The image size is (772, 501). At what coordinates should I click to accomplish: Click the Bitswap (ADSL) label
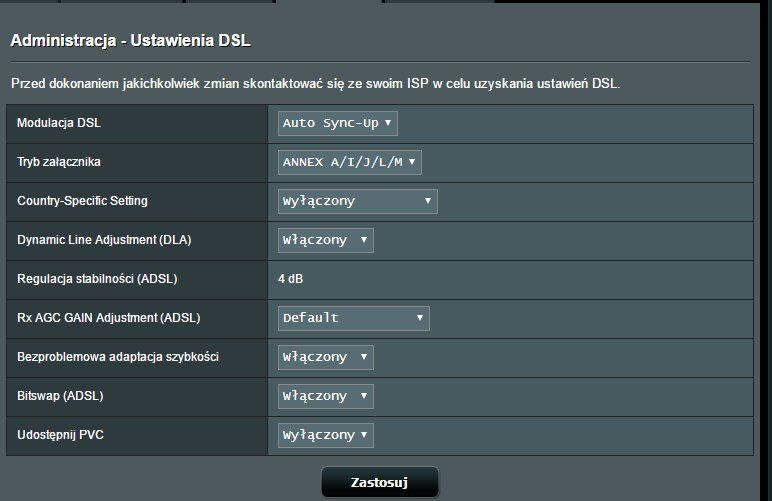coord(60,396)
